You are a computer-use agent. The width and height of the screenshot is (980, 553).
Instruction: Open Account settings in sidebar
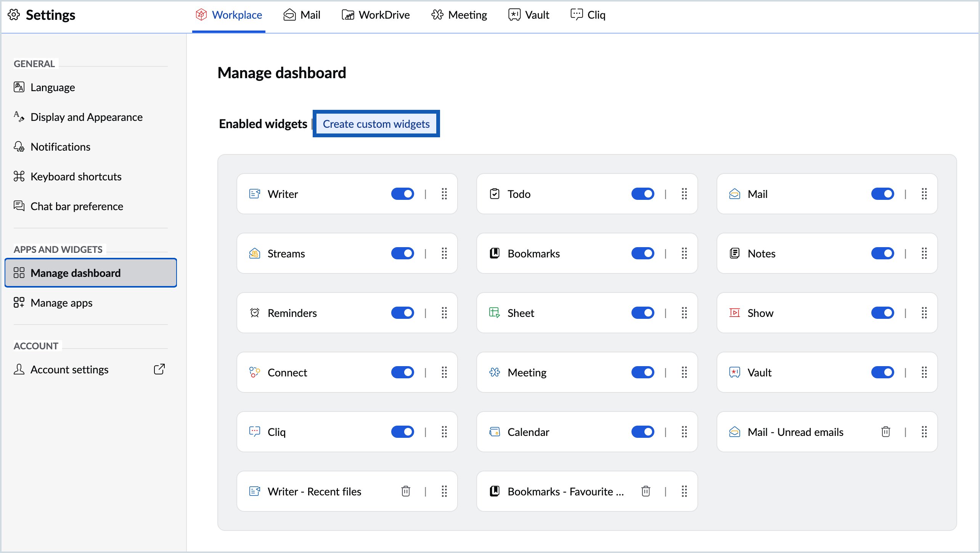click(x=91, y=369)
